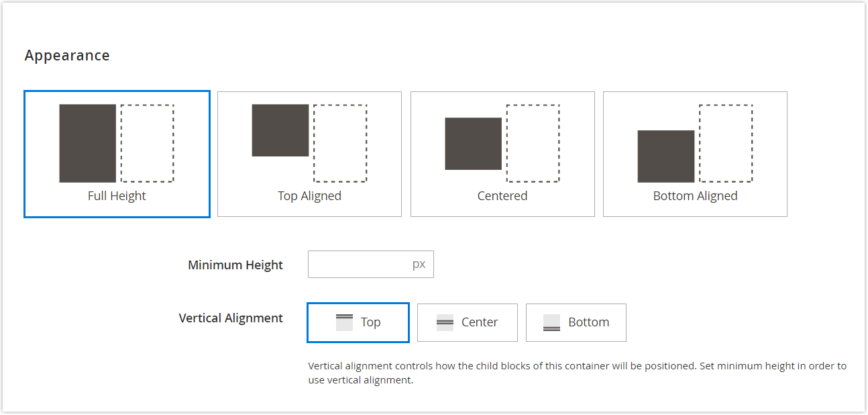Collapse the Appearance section
The height and width of the screenshot is (415, 868).
pyautogui.click(x=67, y=55)
